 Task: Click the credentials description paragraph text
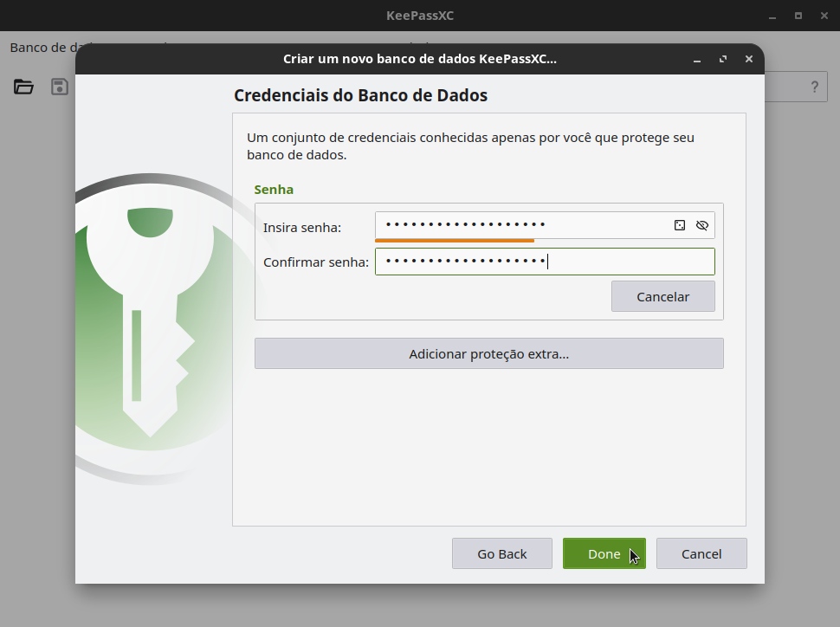point(470,146)
